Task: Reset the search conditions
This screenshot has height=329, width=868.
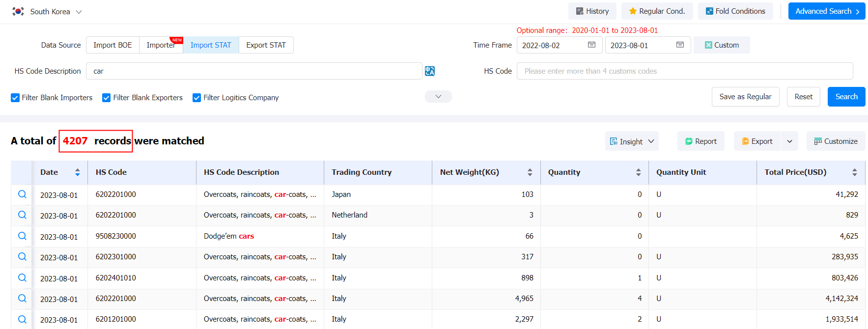Action: click(x=804, y=97)
